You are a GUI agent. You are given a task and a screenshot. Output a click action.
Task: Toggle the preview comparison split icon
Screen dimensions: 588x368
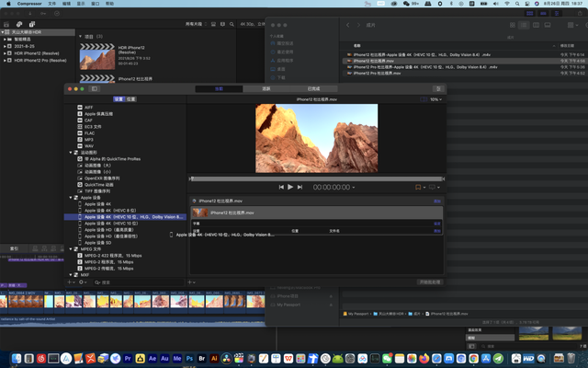click(424, 99)
